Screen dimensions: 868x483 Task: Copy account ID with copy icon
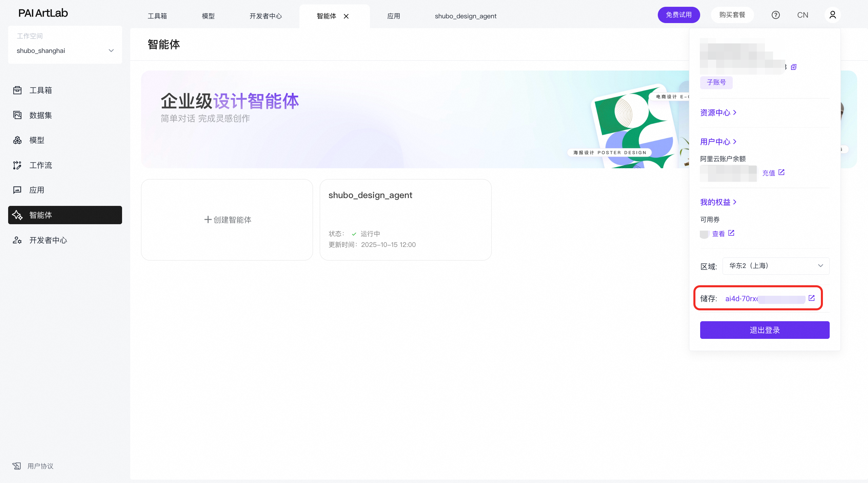(794, 67)
